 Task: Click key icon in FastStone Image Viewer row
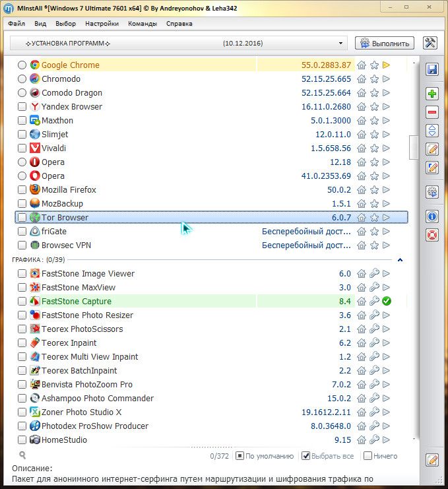[374, 273]
